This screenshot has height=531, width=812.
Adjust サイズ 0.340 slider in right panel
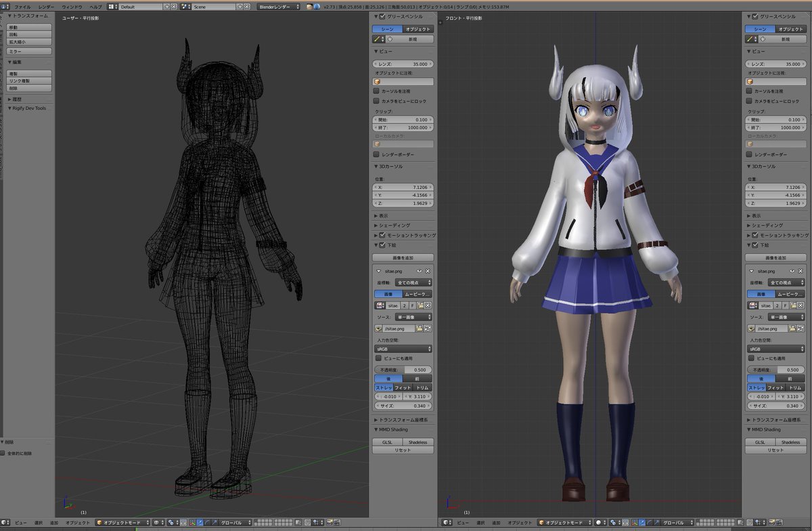point(775,406)
